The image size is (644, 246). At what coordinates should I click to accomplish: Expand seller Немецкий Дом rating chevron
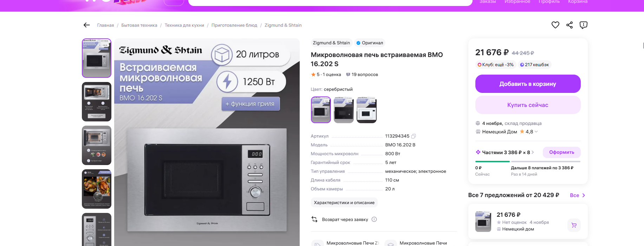(x=536, y=132)
